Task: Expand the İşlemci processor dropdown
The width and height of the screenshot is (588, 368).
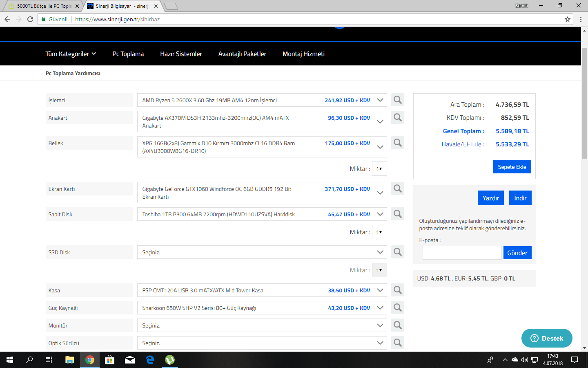Action: pyautogui.click(x=262, y=100)
